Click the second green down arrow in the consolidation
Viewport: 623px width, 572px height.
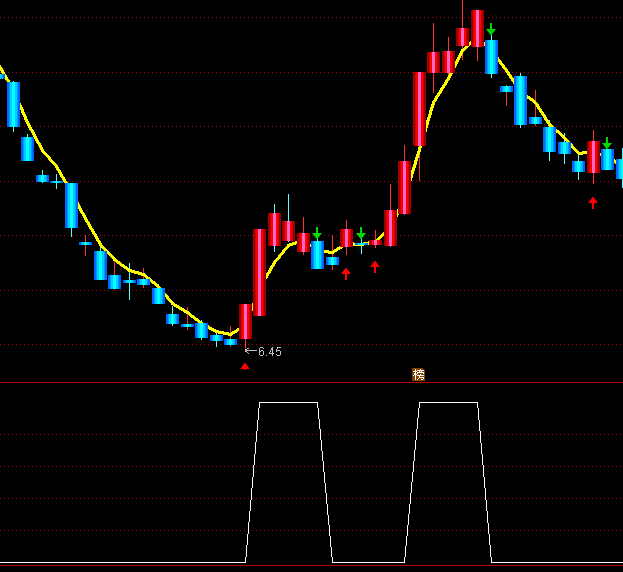coord(361,234)
